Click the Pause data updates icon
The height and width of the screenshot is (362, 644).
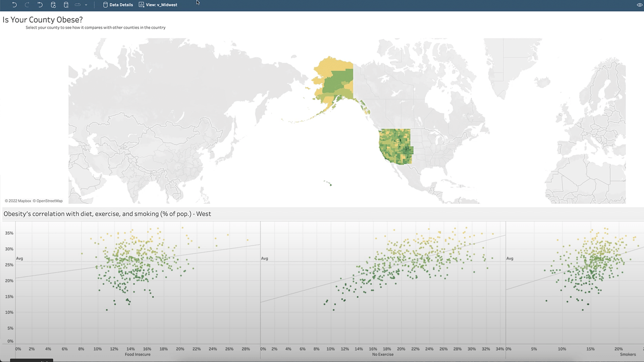pyautogui.click(x=66, y=5)
